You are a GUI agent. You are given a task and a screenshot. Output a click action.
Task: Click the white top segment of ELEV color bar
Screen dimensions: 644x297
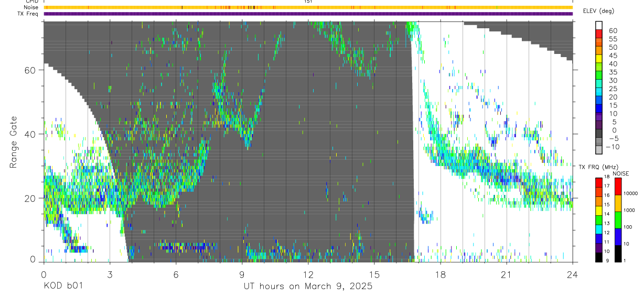pyautogui.click(x=599, y=25)
